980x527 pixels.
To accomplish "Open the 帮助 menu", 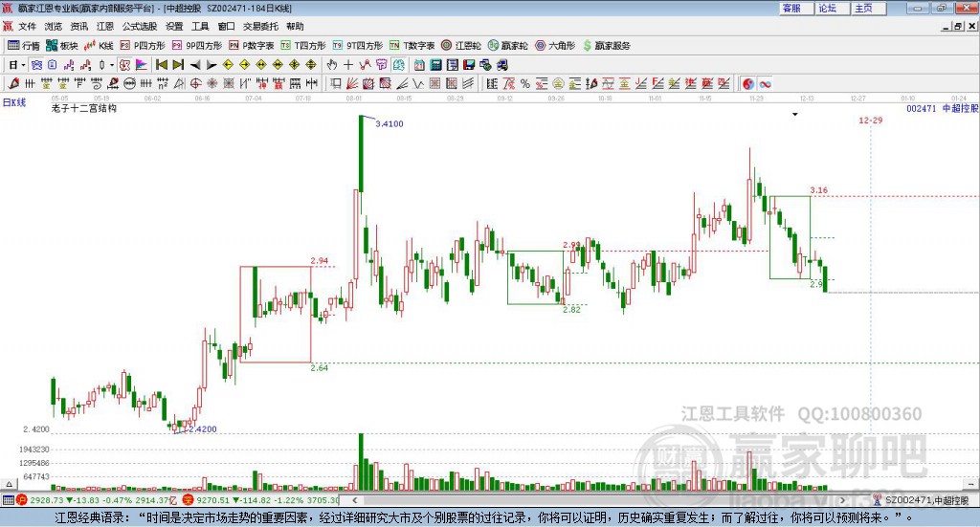I will [x=295, y=26].
